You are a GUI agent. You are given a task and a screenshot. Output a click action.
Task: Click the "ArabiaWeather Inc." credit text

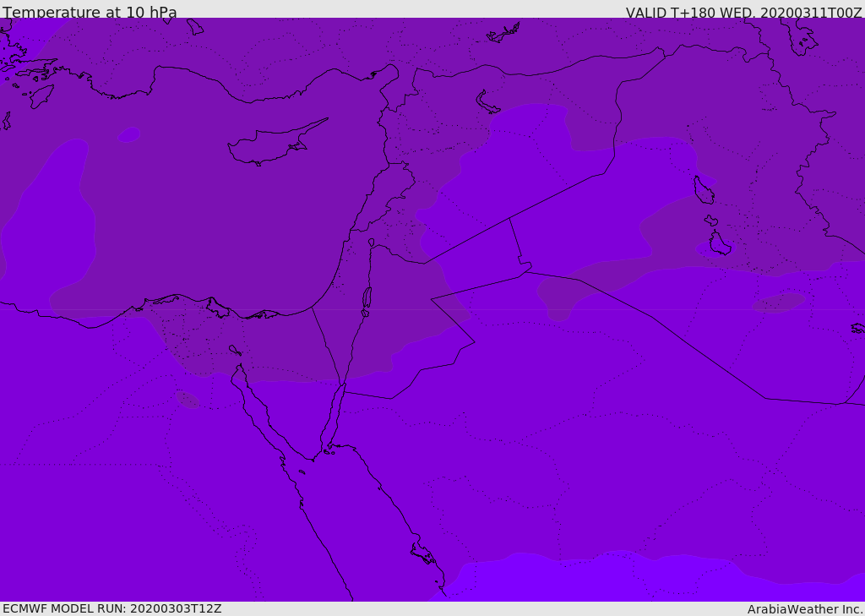point(805,609)
